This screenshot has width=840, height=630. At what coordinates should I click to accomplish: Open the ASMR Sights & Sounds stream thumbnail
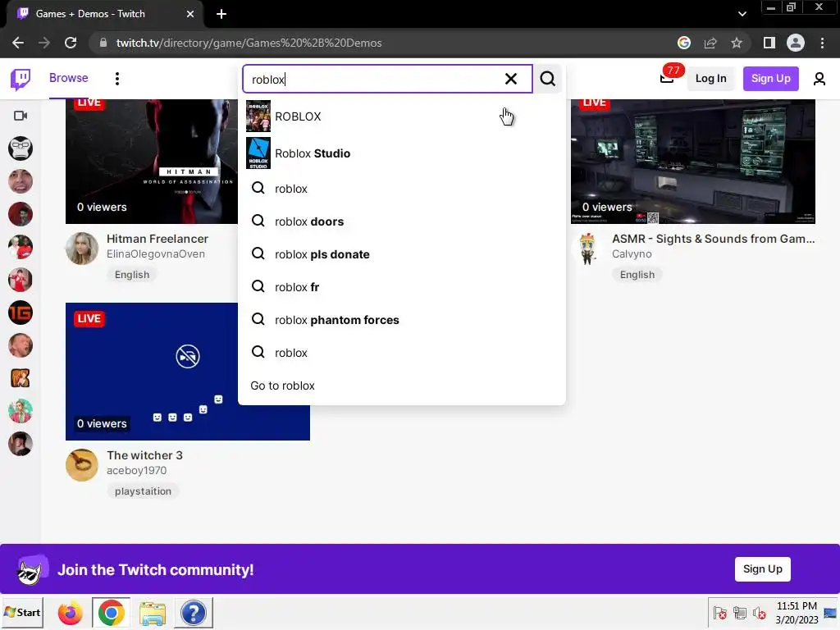click(x=693, y=161)
